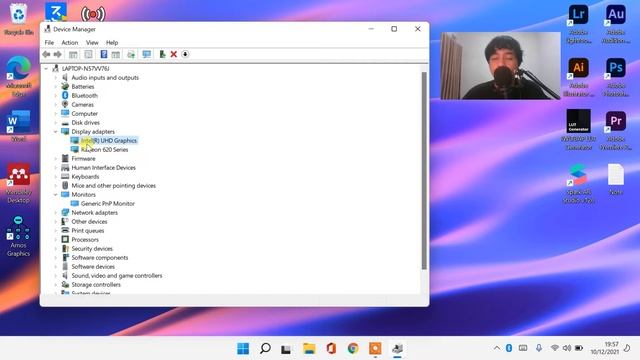Collapse the LAPTOP-N57VV76J root node

(46, 69)
